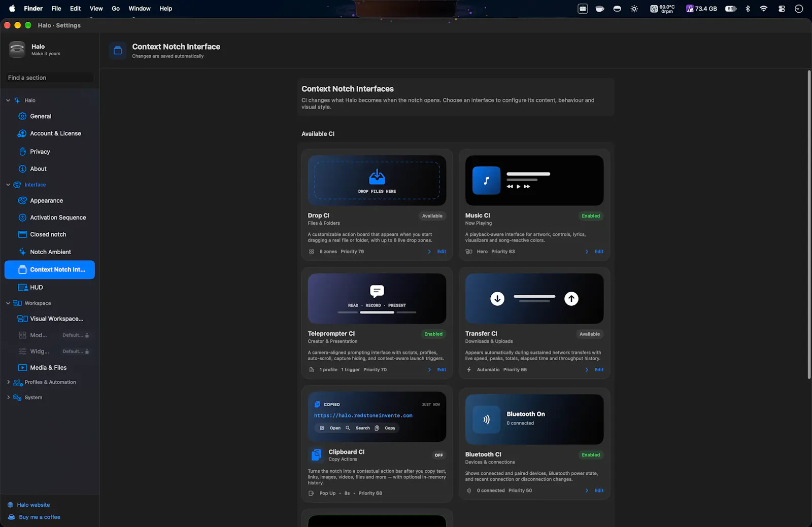Click the Appearance palette icon
This screenshot has height=527, width=812.
click(x=22, y=201)
